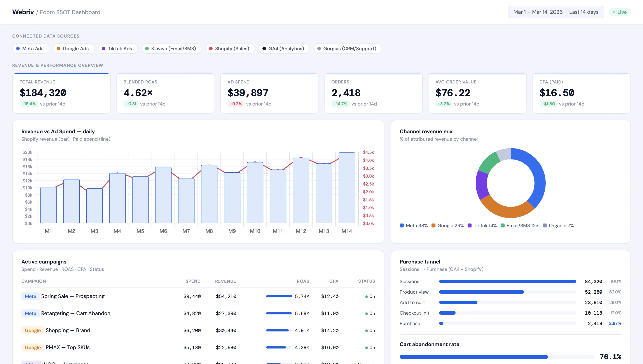The image size is (643, 364).
Task: Click the TikTok 14% legend swatch
Action: (x=470, y=225)
